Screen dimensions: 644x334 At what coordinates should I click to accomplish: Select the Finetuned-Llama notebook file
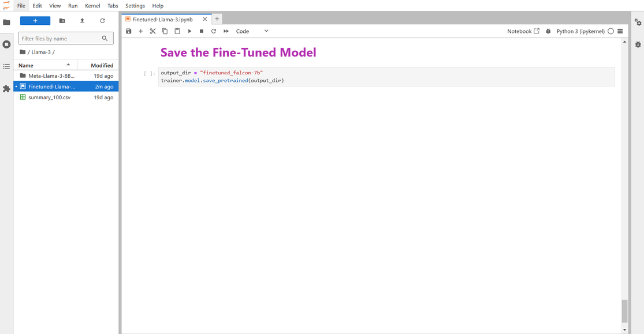tap(66, 87)
